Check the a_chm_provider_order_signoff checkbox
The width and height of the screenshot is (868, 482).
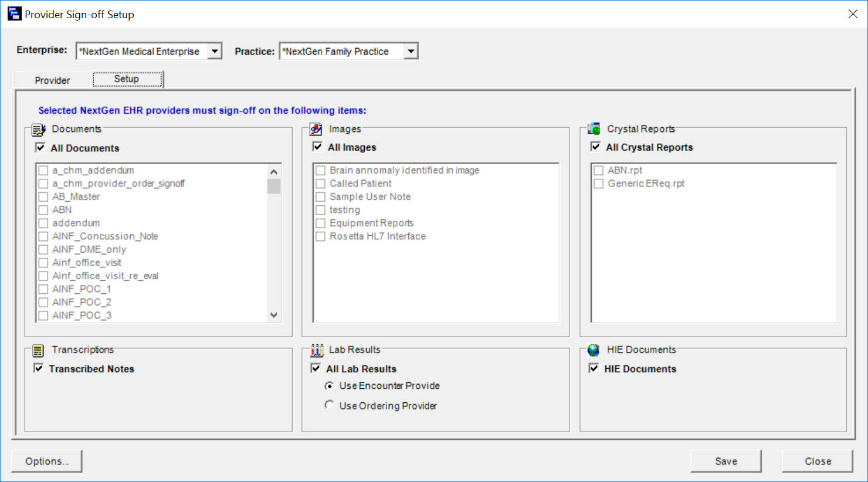pyautogui.click(x=43, y=184)
